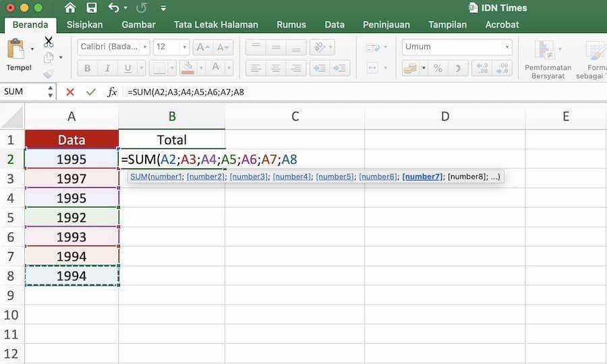Screen dimensions: 607x364
Task: Open the Gambar tab
Action: click(138, 25)
